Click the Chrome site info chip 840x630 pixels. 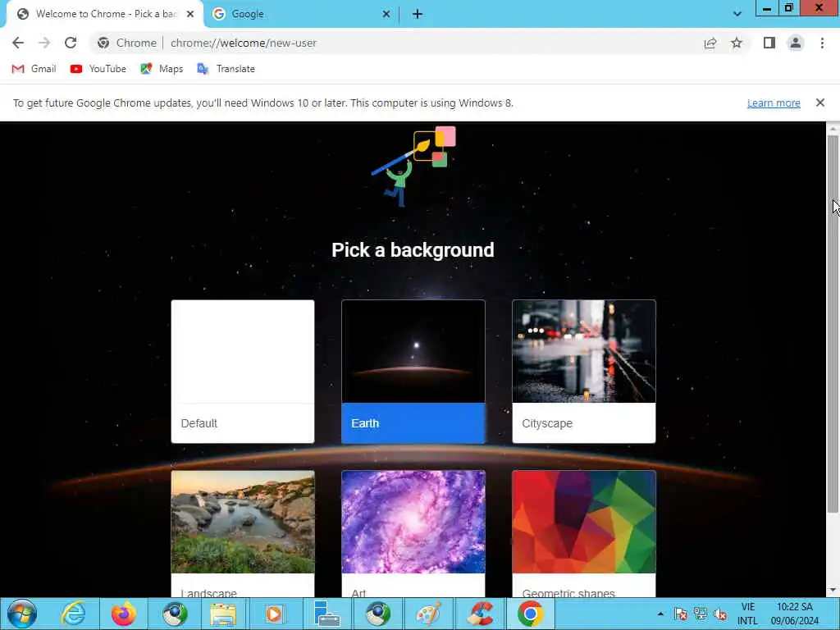click(127, 43)
